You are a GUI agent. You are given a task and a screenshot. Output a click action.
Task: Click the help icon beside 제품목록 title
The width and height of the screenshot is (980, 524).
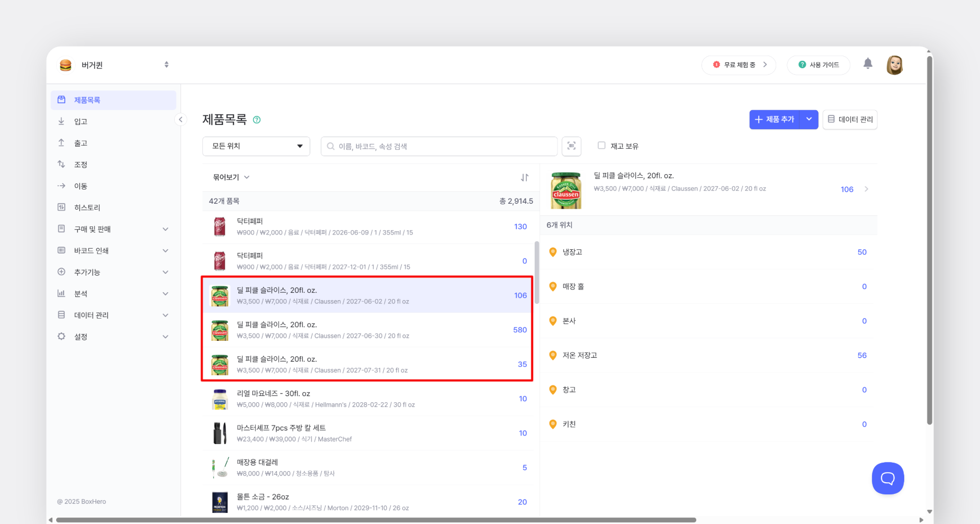point(257,120)
